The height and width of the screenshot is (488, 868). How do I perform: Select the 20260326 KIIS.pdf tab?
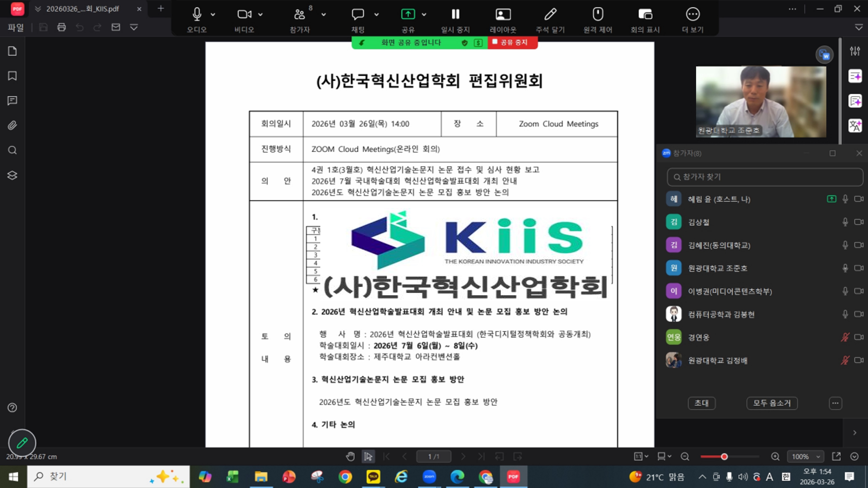pyautogui.click(x=82, y=9)
